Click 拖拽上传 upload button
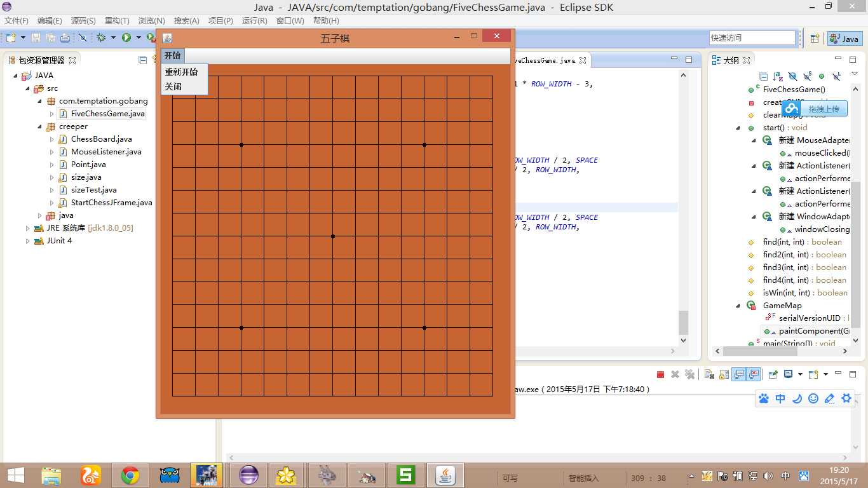Viewport: 868px width, 488px height. 815,109
